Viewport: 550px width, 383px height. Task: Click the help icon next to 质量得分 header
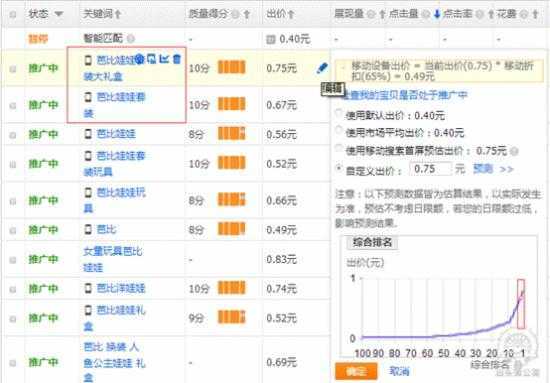pyautogui.click(x=235, y=14)
